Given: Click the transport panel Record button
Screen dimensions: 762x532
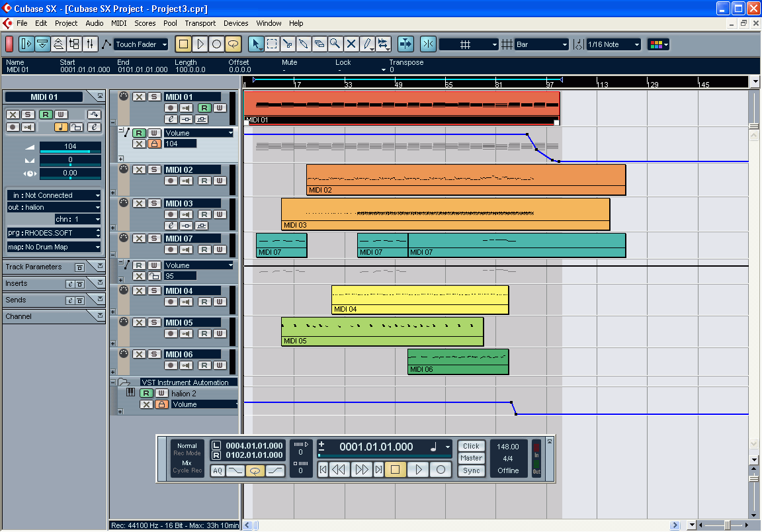Looking at the screenshot, I should [x=441, y=470].
